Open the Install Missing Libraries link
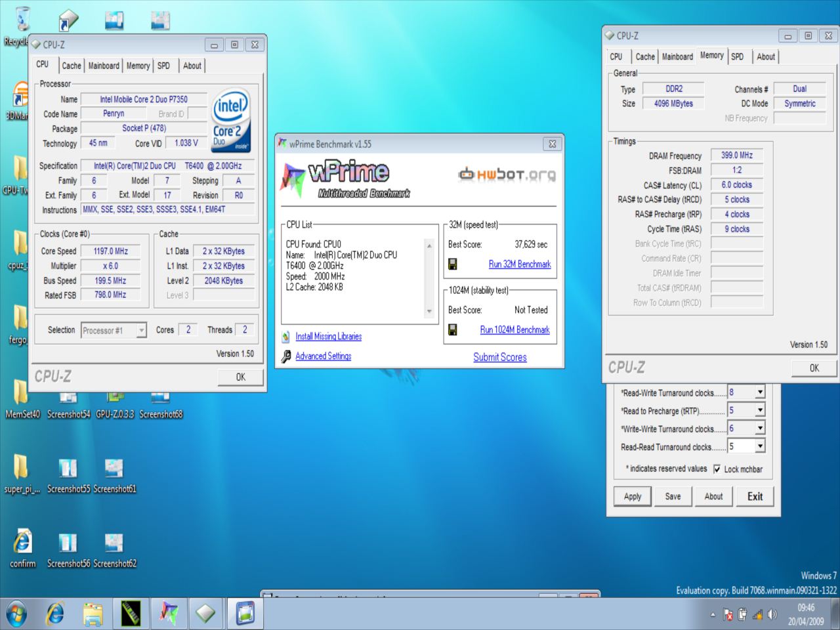The width and height of the screenshot is (840, 630). click(x=329, y=336)
